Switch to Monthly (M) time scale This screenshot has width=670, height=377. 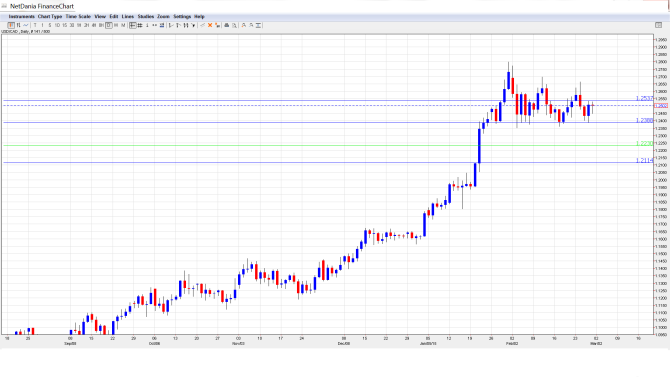(123, 26)
